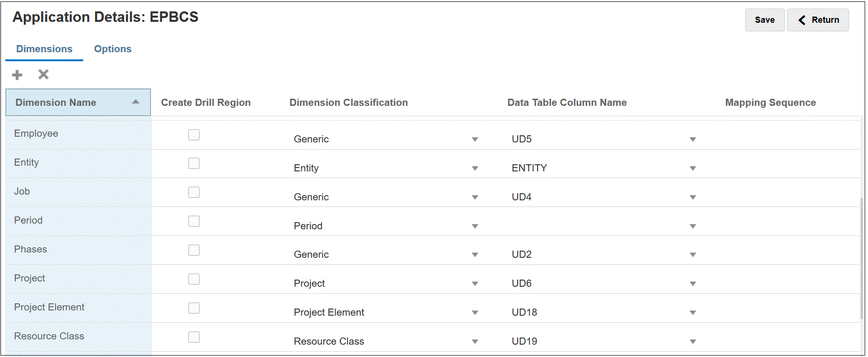Viewport: 868px width, 357px height.
Task: Click the Dimension Name sort arrow
Action: coord(135,102)
